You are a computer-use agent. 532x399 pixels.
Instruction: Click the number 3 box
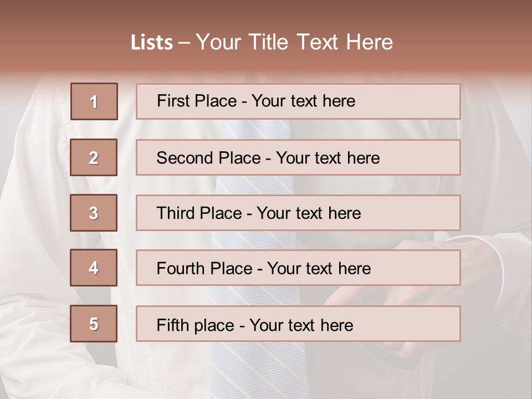(94, 213)
